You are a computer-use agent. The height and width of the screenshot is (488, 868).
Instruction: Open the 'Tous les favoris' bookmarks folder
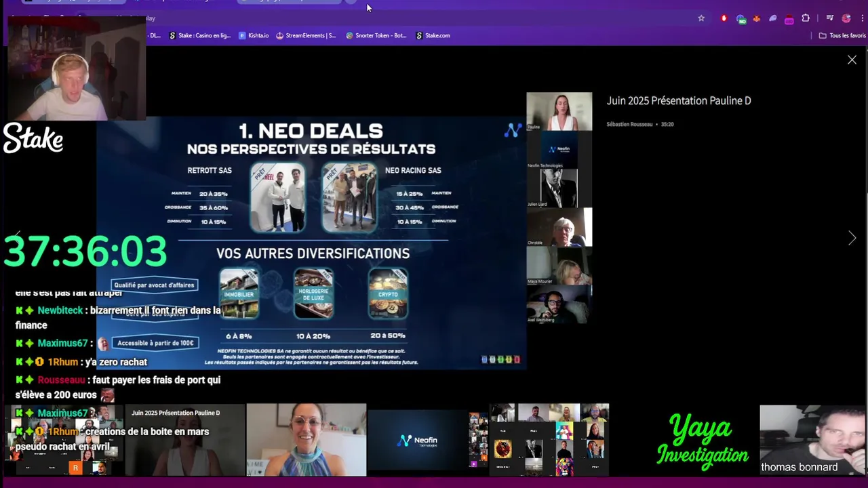click(842, 35)
